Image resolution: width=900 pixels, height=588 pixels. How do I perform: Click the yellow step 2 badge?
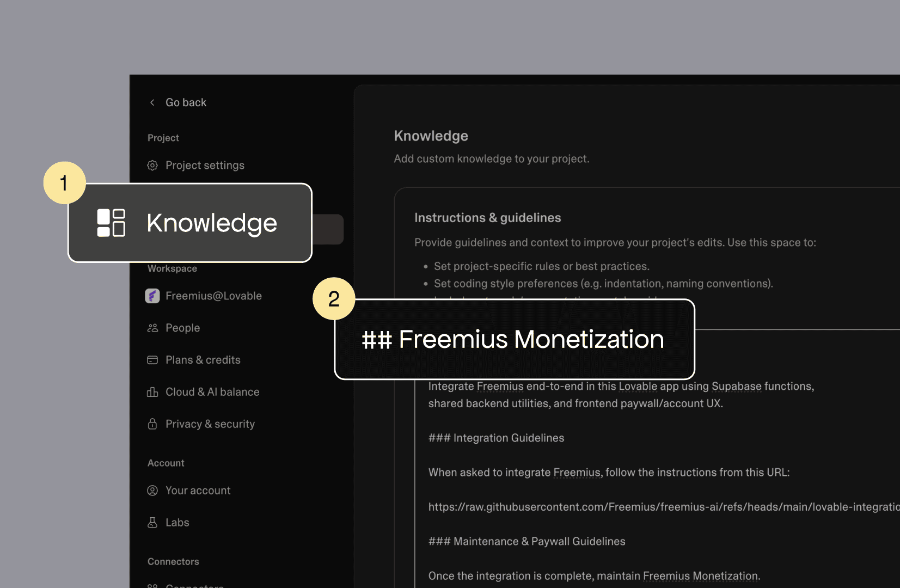click(x=334, y=299)
